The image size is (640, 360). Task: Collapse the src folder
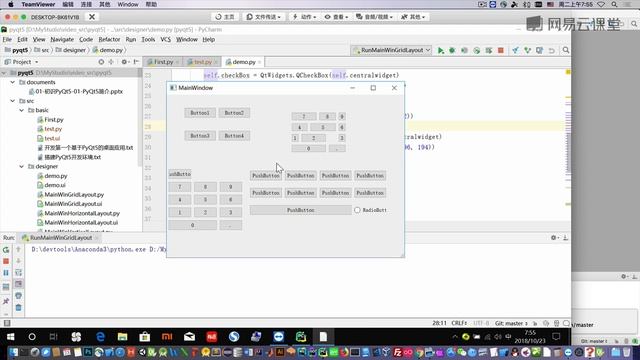13,101
